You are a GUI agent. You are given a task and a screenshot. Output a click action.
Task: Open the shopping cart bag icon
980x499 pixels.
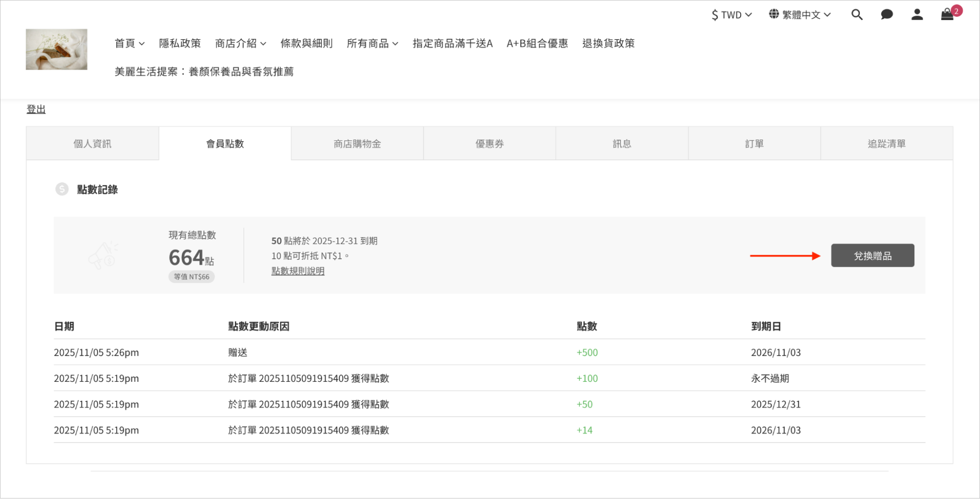tap(947, 15)
